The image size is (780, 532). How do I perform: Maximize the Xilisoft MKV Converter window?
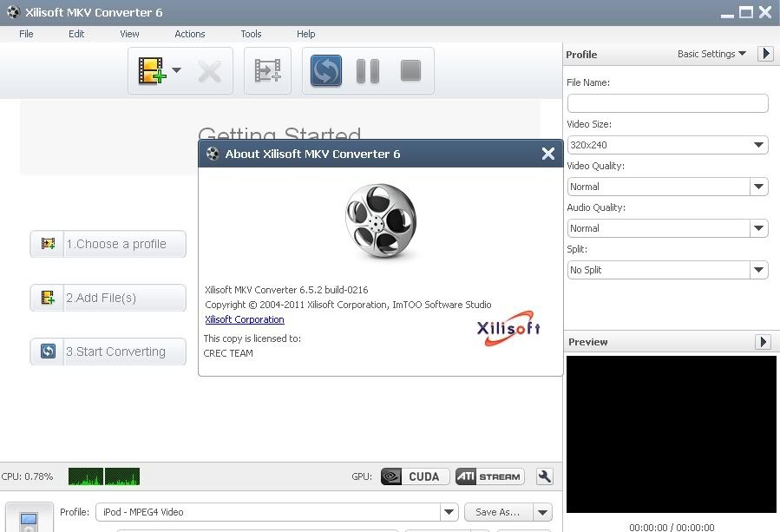(745, 12)
